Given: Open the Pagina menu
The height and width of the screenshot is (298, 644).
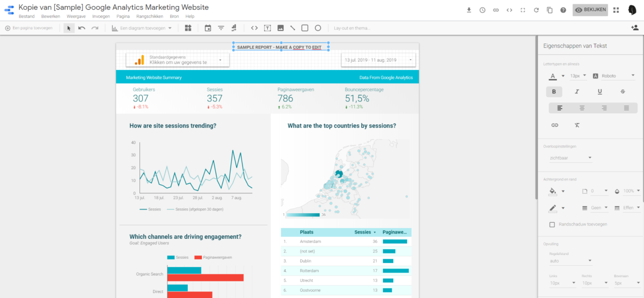Looking at the screenshot, I should point(123,17).
